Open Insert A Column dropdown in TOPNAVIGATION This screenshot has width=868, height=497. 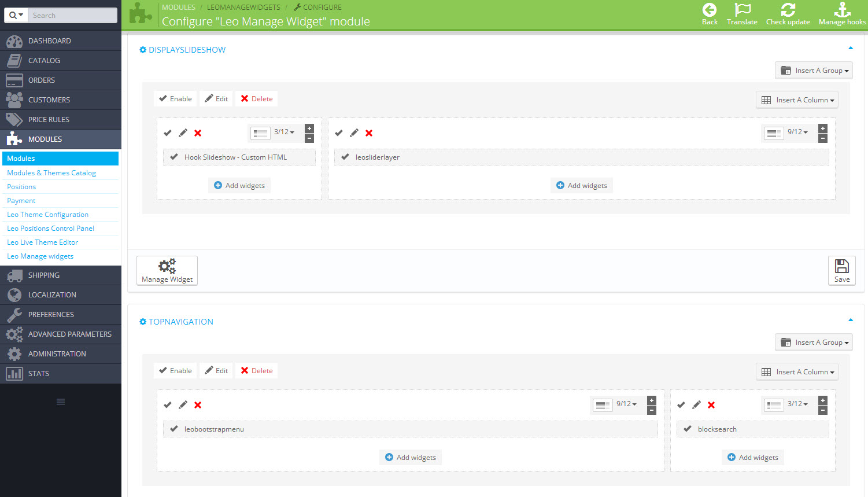point(797,372)
